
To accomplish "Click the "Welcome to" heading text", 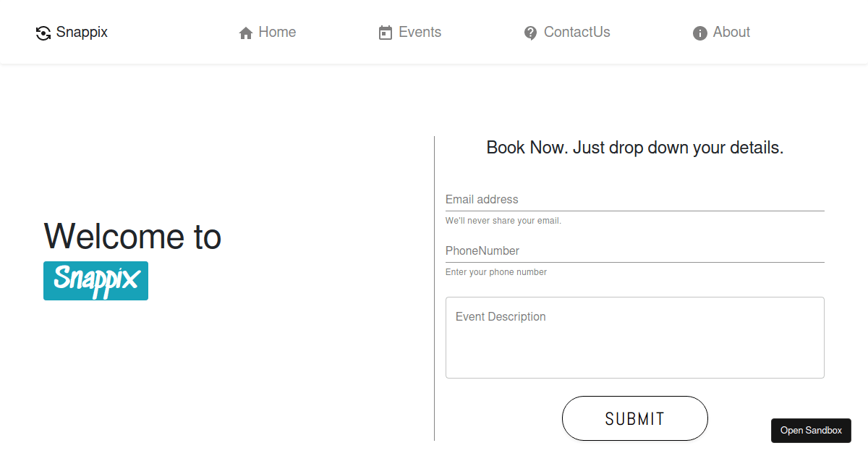I will click(132, 237).
